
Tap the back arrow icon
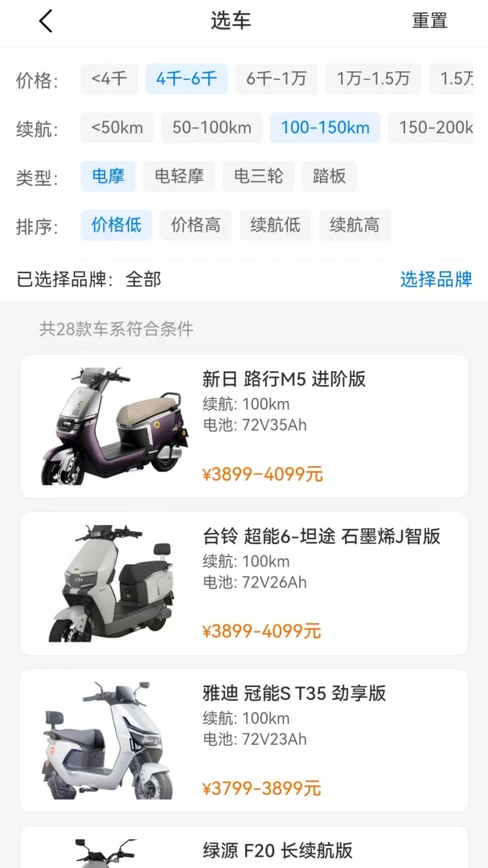tap(45, 21)
